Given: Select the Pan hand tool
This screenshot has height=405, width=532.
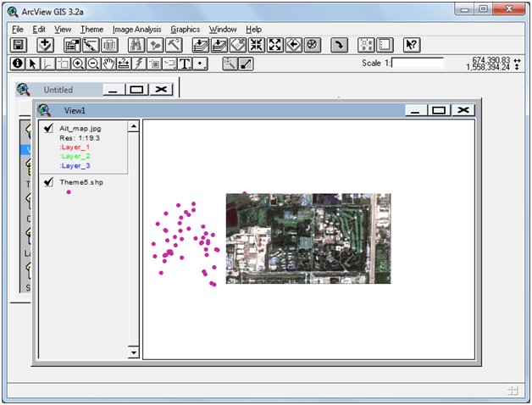Looking at the screenshot, I should point(108,64).
